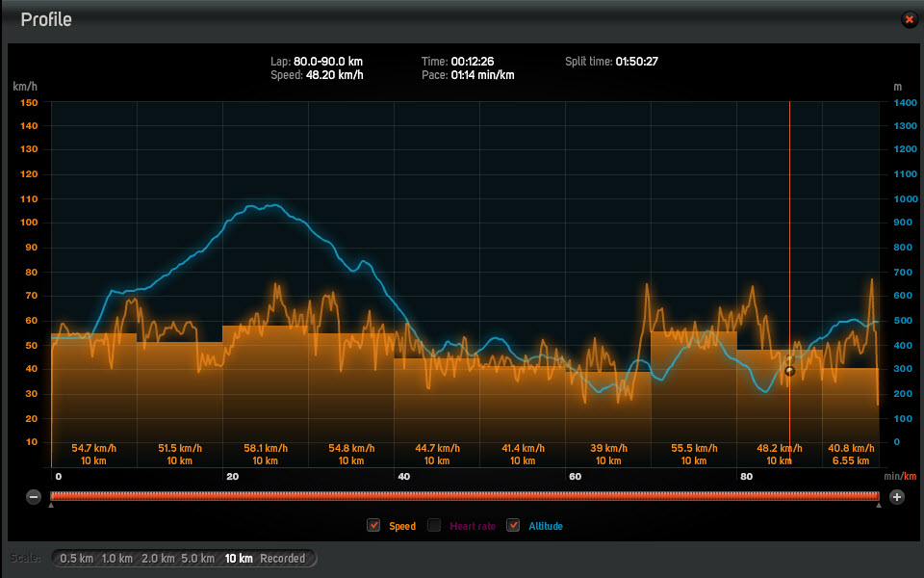This screenshot has height=578, width=924.
Task: Zoom in using the plus button
Action: point(897,497)
